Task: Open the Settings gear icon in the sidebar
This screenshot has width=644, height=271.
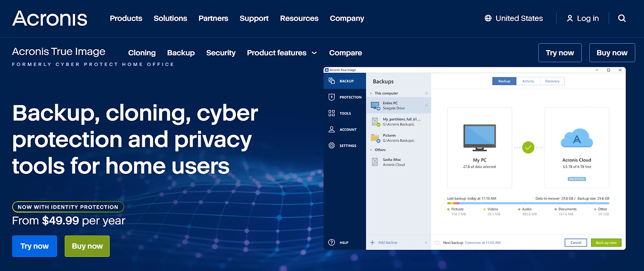Action: tap(332, 145)
